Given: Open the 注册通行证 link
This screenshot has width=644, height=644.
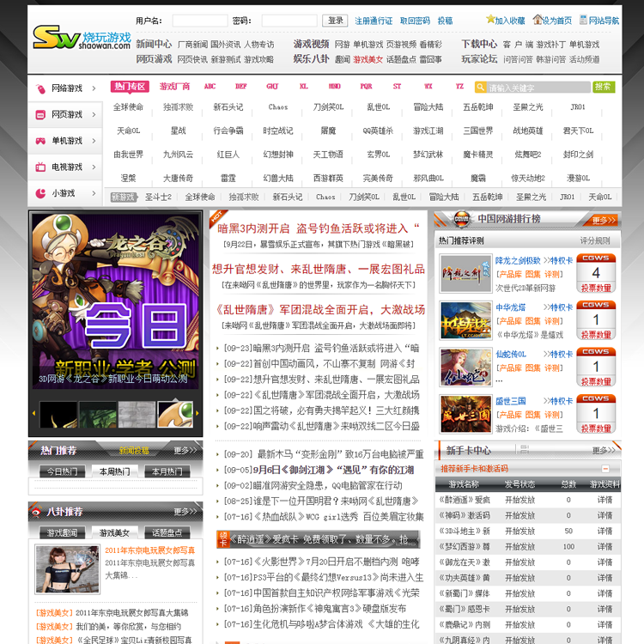Looking at the screenshot, I should click(x=374, y=21).
